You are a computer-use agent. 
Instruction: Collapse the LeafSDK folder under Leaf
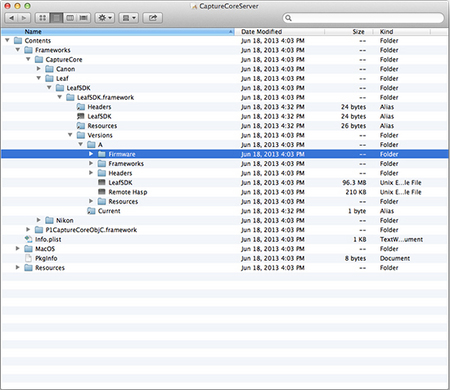pos(49,88)
